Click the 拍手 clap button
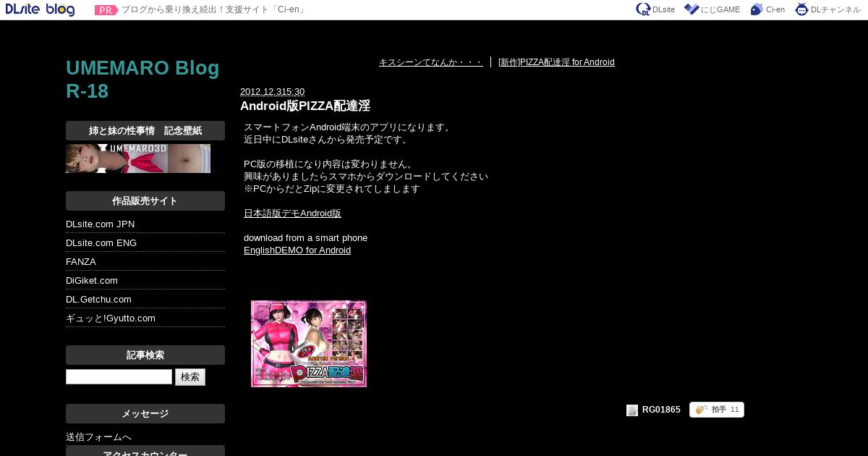868x456 pixels. (717, 410)
